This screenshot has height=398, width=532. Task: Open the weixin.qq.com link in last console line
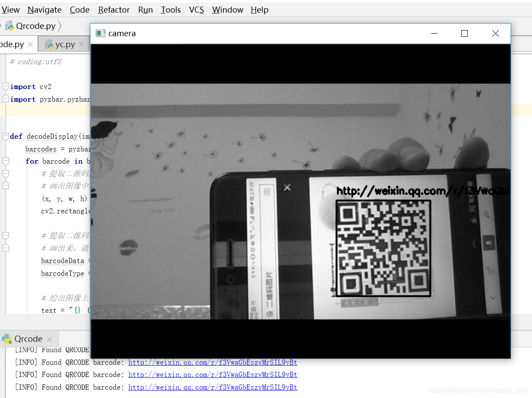click(213, 387)
